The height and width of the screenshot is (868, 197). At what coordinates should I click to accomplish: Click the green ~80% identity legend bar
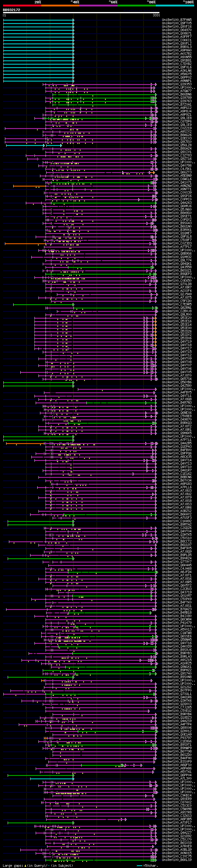[137, 6]
